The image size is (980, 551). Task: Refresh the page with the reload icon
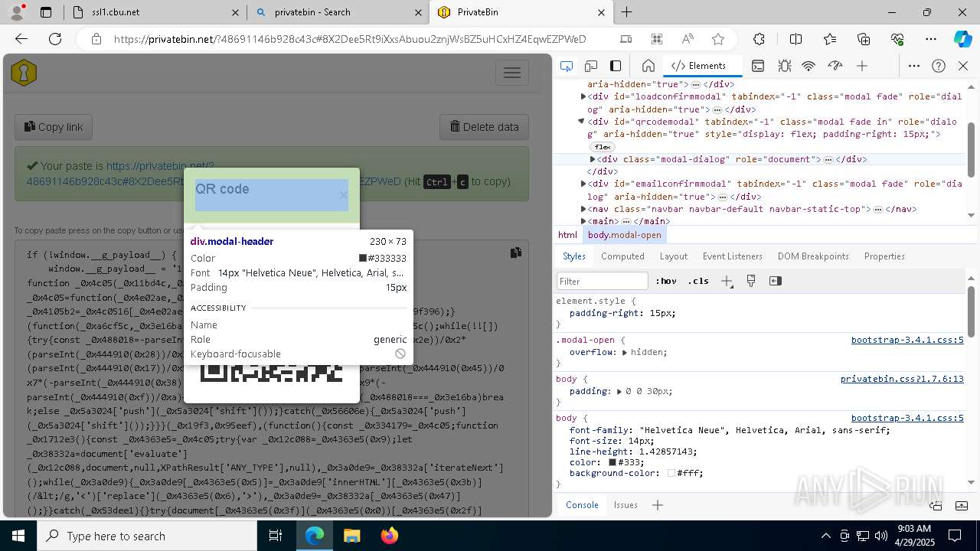point(55,39)
